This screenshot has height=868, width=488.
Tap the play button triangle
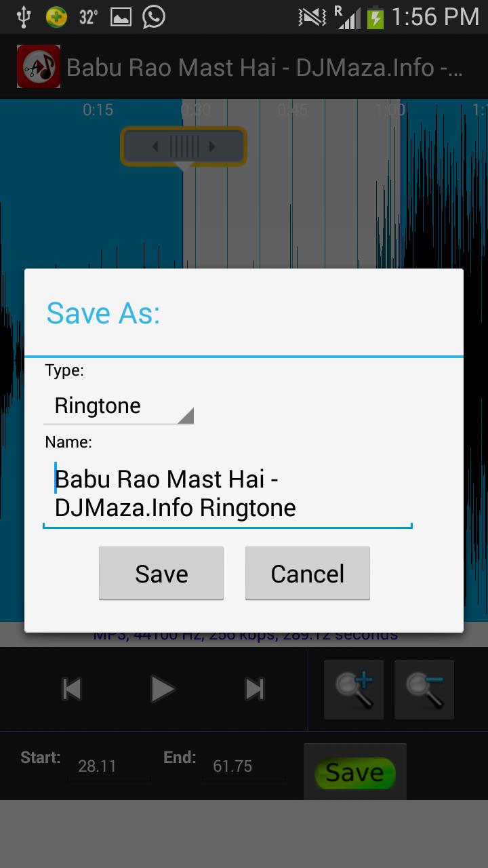pyautogui.click(x=163, y=690)
